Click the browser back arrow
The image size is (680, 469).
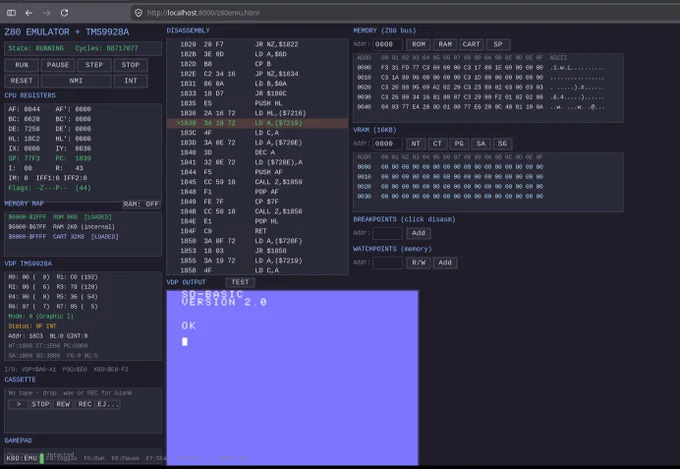coord(29,13)
